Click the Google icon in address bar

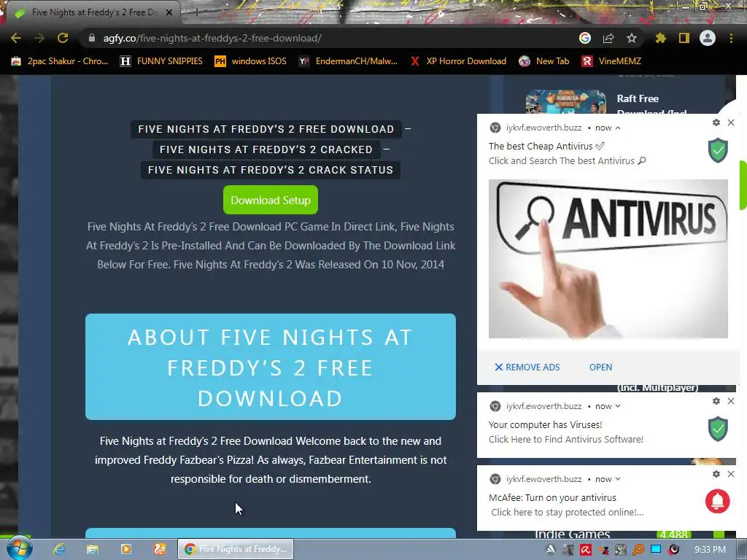(585, 38)
